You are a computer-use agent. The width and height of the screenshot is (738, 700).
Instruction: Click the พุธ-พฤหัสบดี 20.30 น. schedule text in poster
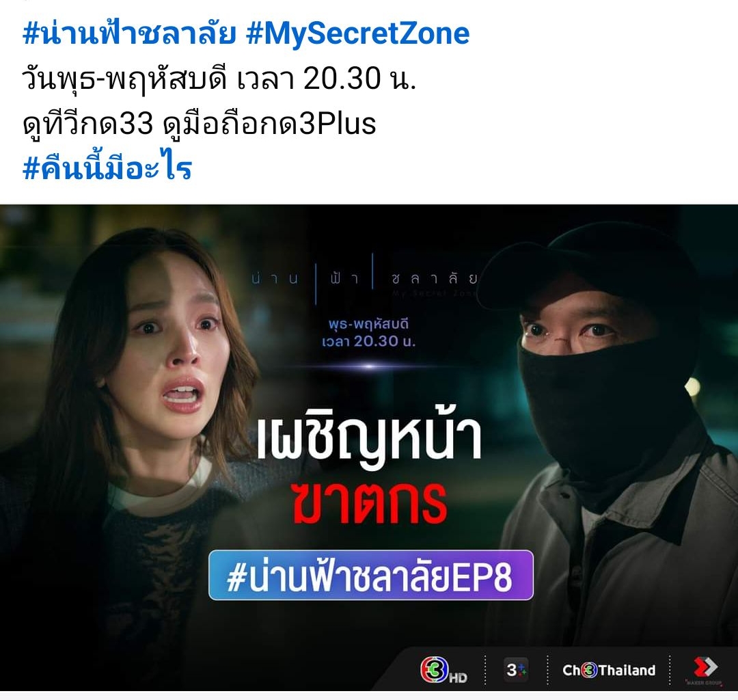[368, 332]
